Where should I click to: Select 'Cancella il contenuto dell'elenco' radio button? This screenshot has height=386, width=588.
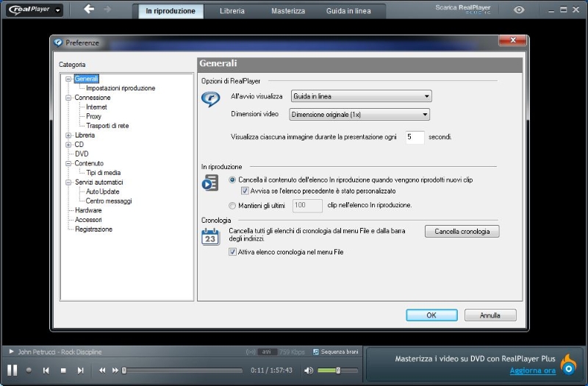tap(233, 179)
